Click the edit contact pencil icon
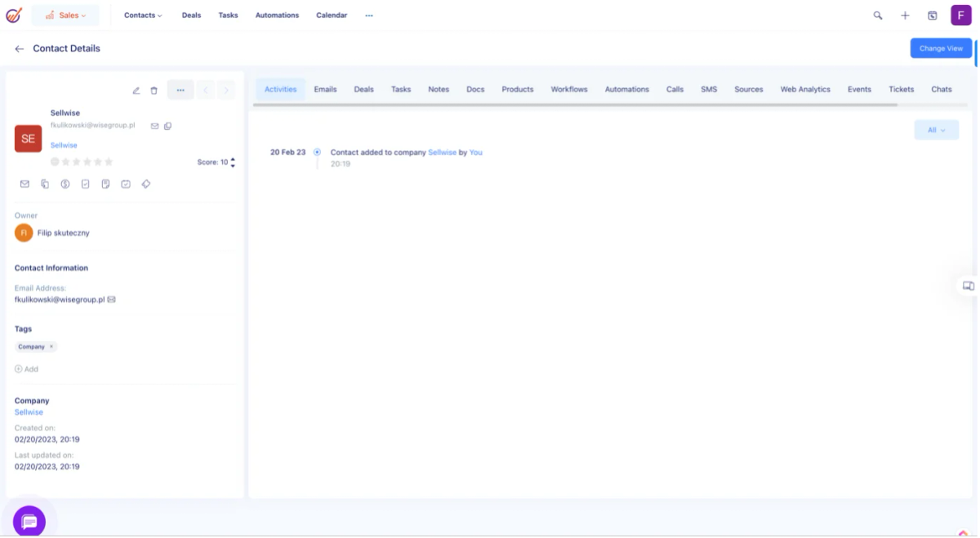Screen dimensions: 980x538 (x=136, y=91)
